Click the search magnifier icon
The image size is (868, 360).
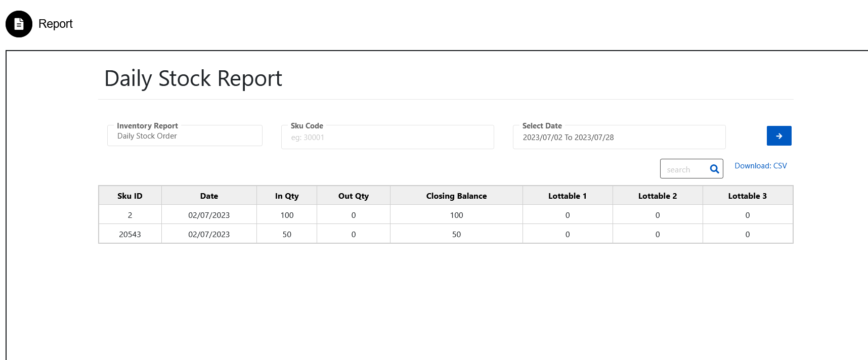(x=714, y=169)
